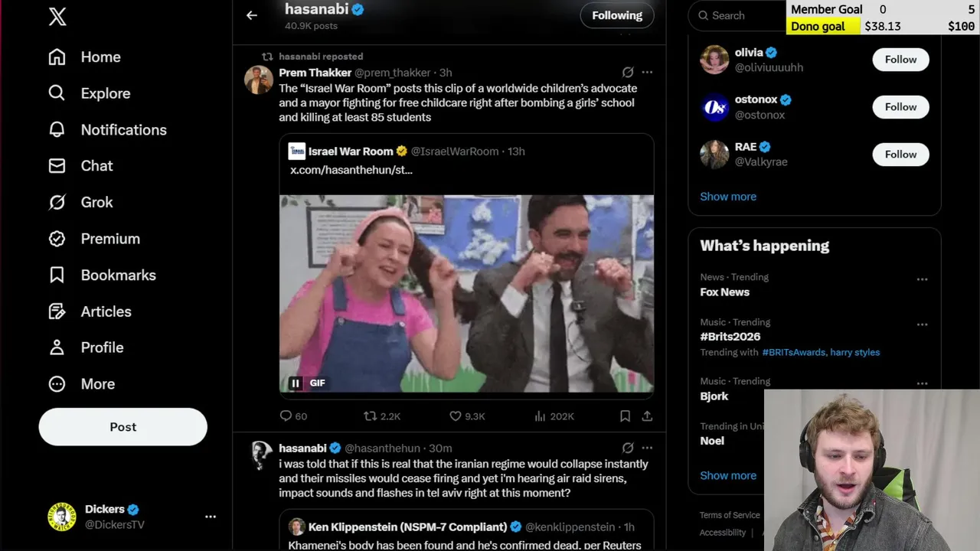This screenshot has width=980, height=551.
Task: Click the More circle icon
Action: 57,384
